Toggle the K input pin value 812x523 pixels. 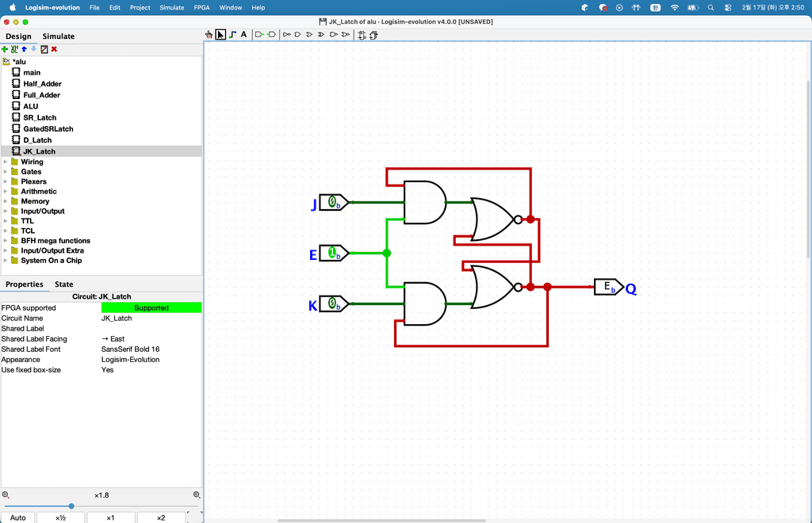pos(333,304)
